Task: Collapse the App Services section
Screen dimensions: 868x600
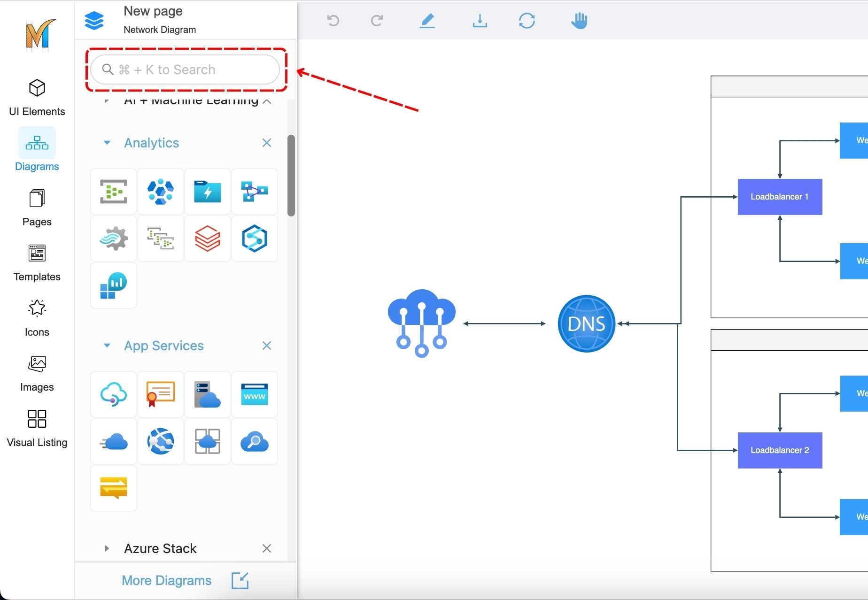Action: click(107, 346)
